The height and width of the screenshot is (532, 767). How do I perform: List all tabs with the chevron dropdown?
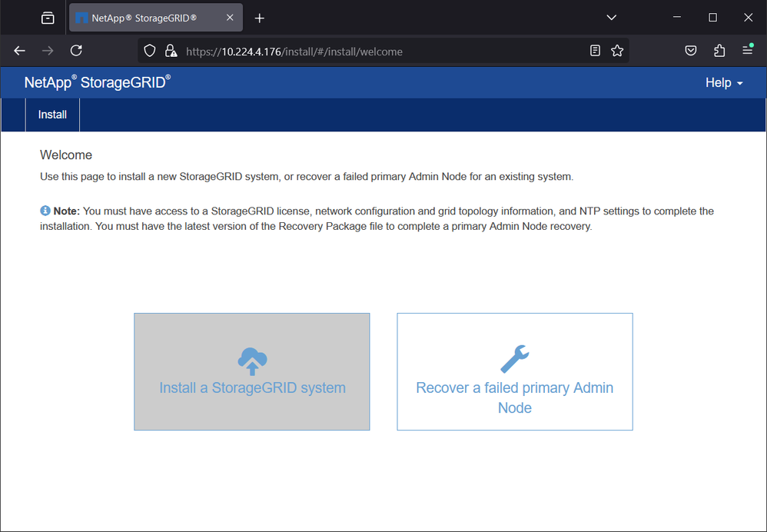pos(612,18)
